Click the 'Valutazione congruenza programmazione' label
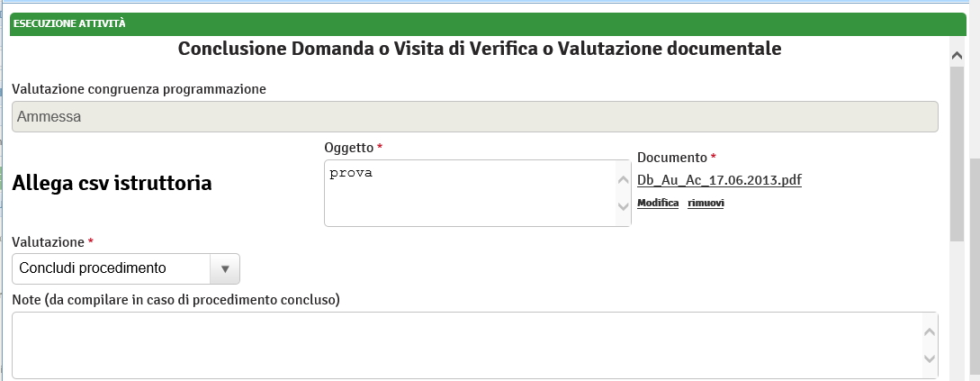Viewport: 980px width, 381px height. click(x=139, y=89)
